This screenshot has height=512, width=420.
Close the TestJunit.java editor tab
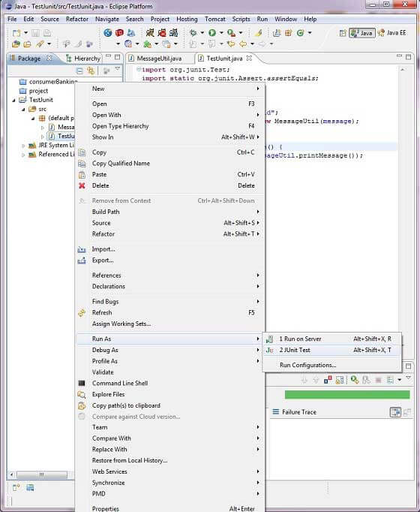coord(249,58)
